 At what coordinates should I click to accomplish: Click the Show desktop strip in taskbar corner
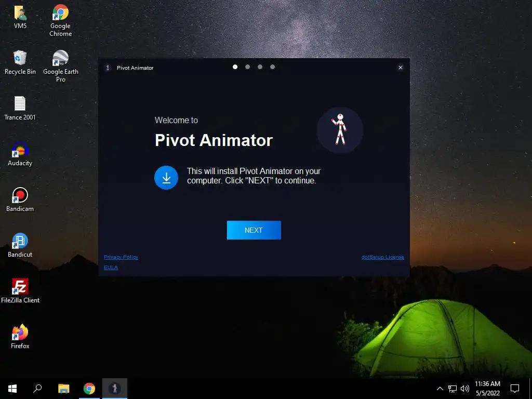530,389
